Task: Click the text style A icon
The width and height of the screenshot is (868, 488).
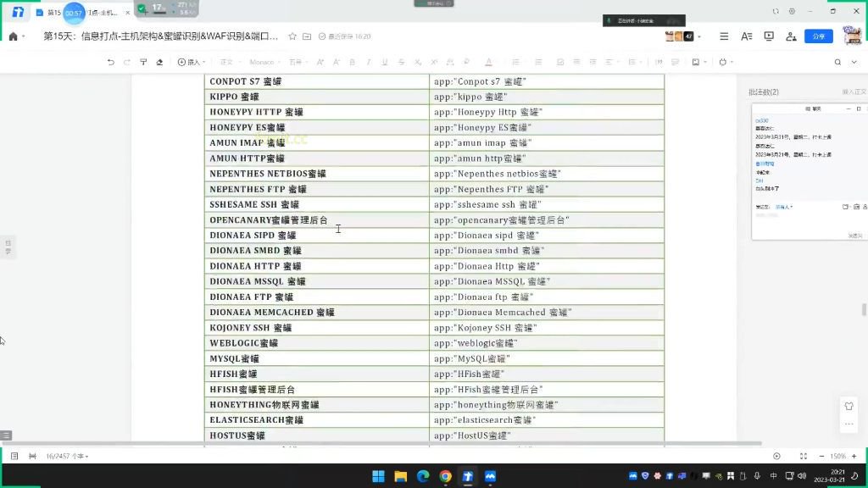Action: tap(746, 36)
